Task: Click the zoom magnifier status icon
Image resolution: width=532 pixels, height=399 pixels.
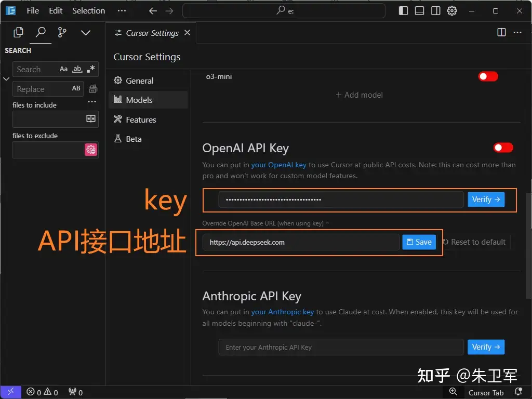Action: 453,392
